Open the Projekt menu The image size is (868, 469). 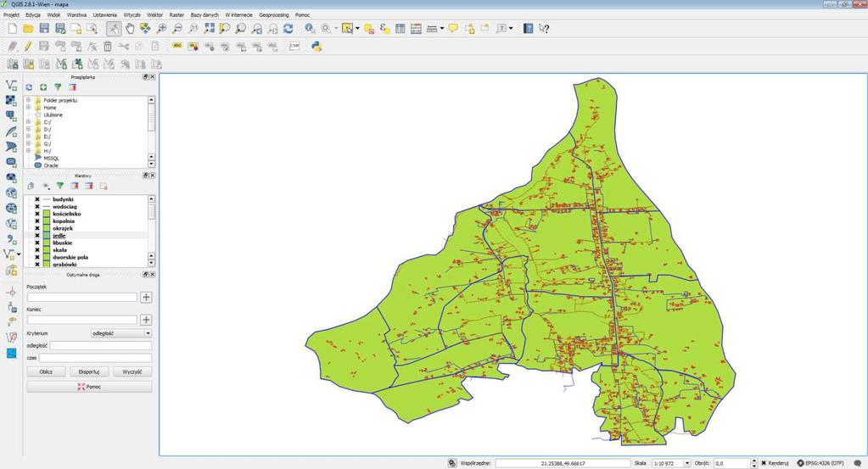[11, 15]
